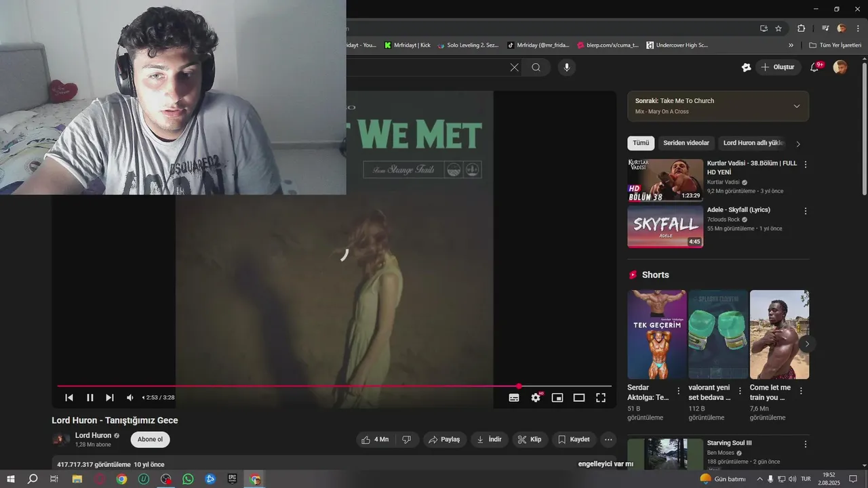Select the Tümü filter chip
This screenshot has height=488, width=868.
pos(641,143)
